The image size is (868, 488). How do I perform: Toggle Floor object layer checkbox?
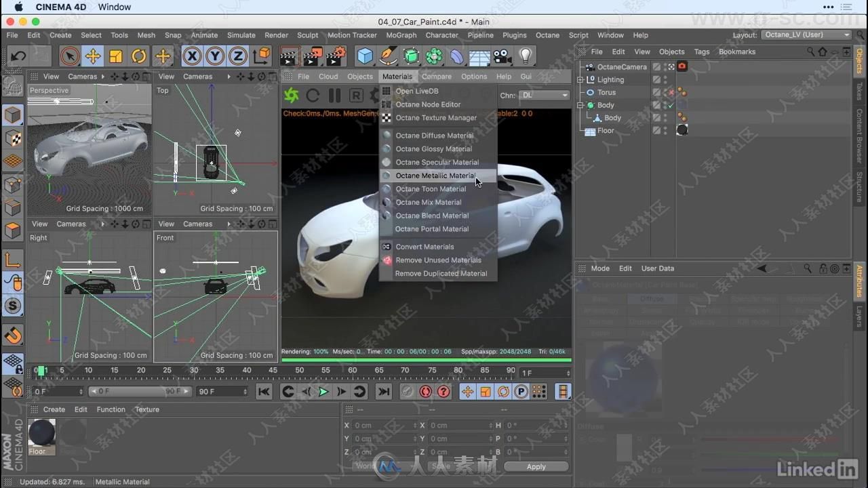point(656,131)
